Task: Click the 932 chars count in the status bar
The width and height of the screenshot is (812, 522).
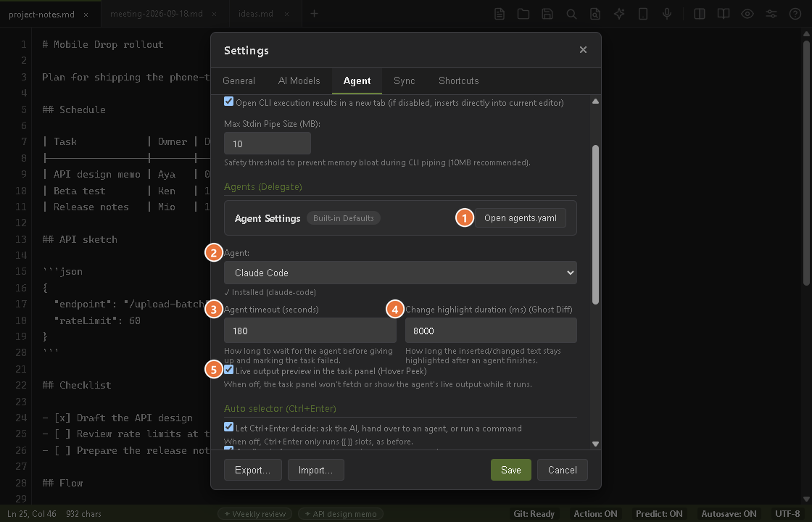Action: (x=84, y=514)
